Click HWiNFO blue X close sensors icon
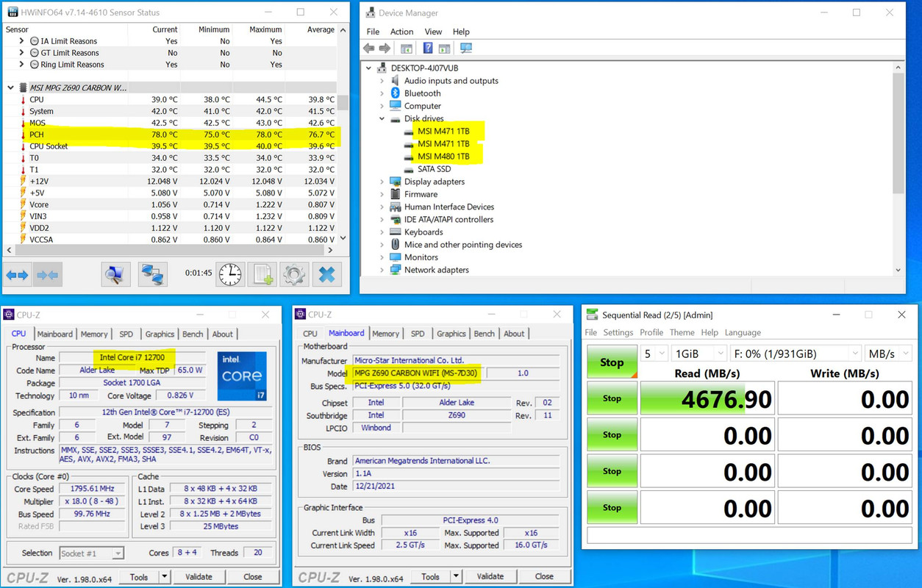Viewport: 922px width, 588px height. click(327, 275)
